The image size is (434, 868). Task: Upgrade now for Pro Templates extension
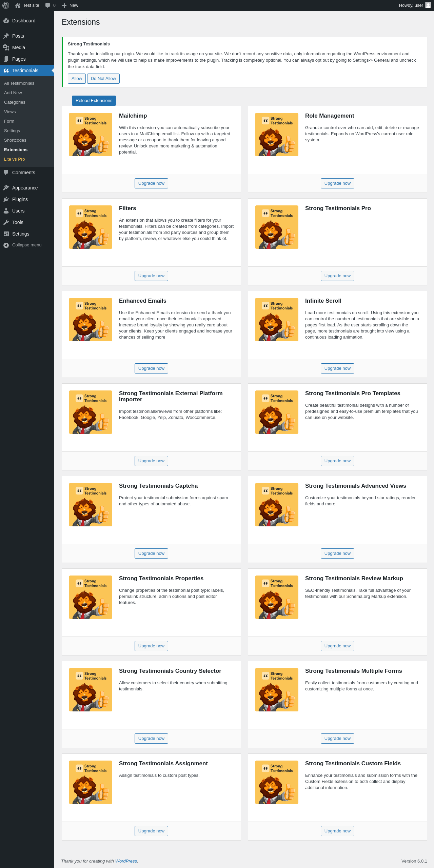[x=337, y=461]
